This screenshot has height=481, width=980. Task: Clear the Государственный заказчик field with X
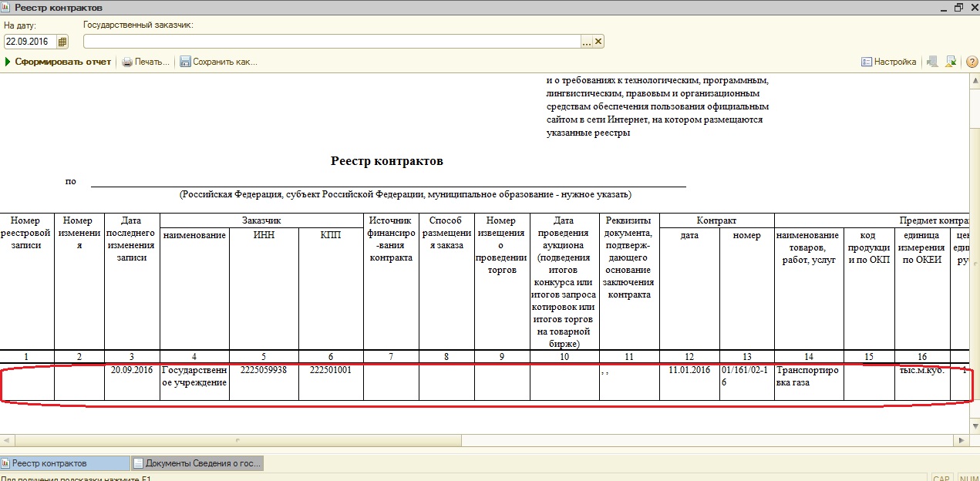[x=598, y=42]
